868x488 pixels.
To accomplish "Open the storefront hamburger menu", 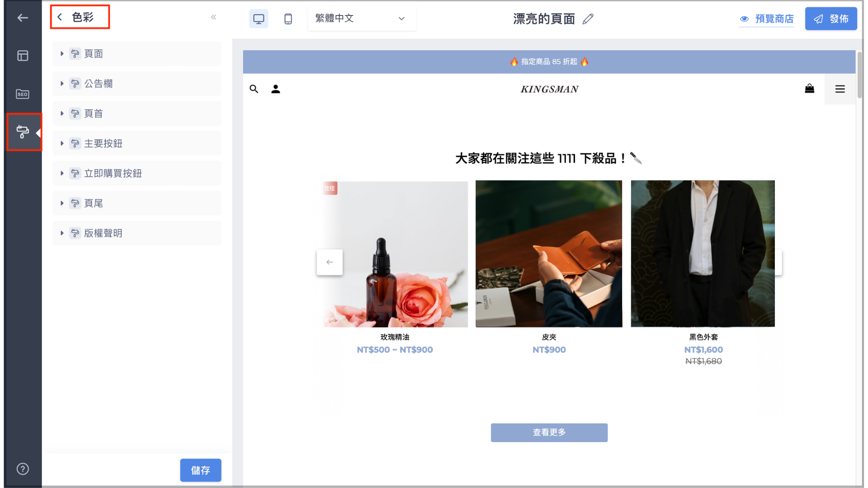I will (x=840, y=89).
